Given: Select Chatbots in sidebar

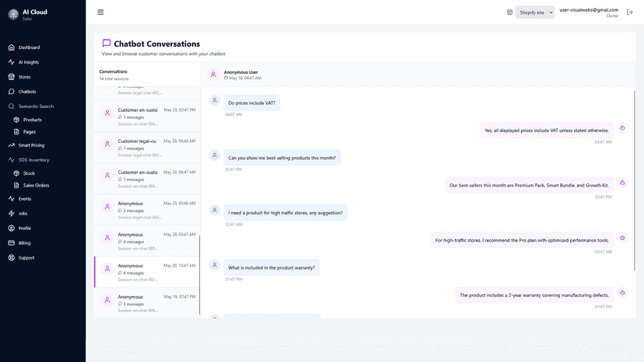Looking at the screenshot, I should tap(27, 92).
